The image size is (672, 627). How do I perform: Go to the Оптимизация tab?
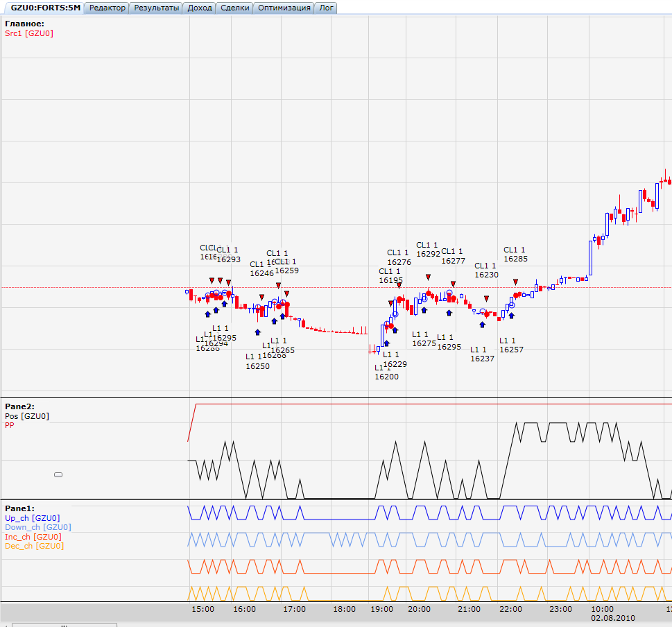(284, 8)
